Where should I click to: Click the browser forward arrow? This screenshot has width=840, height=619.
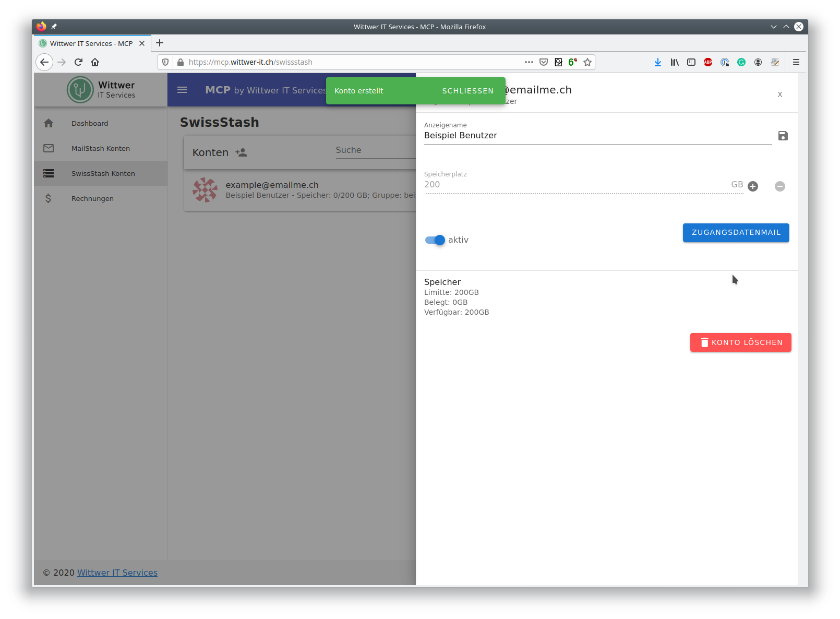coord(62,62)
